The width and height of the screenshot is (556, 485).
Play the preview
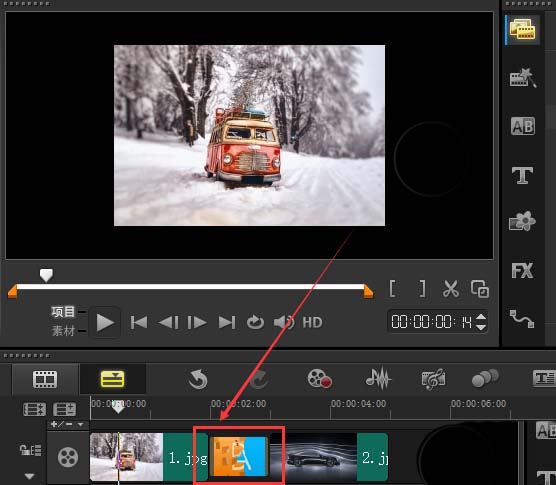coord(105,323)
